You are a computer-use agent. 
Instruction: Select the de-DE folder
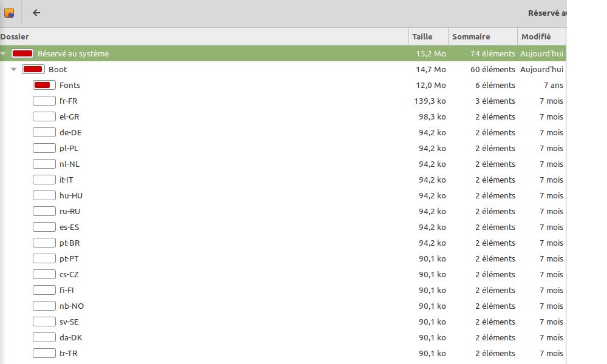(x=283, y=133)
